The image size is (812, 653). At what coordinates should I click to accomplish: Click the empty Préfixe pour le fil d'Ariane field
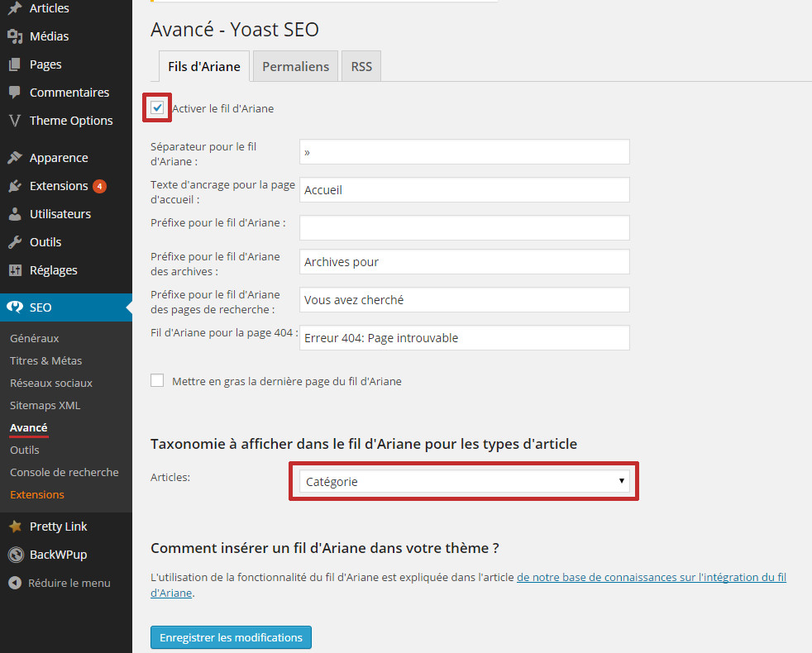465,228
